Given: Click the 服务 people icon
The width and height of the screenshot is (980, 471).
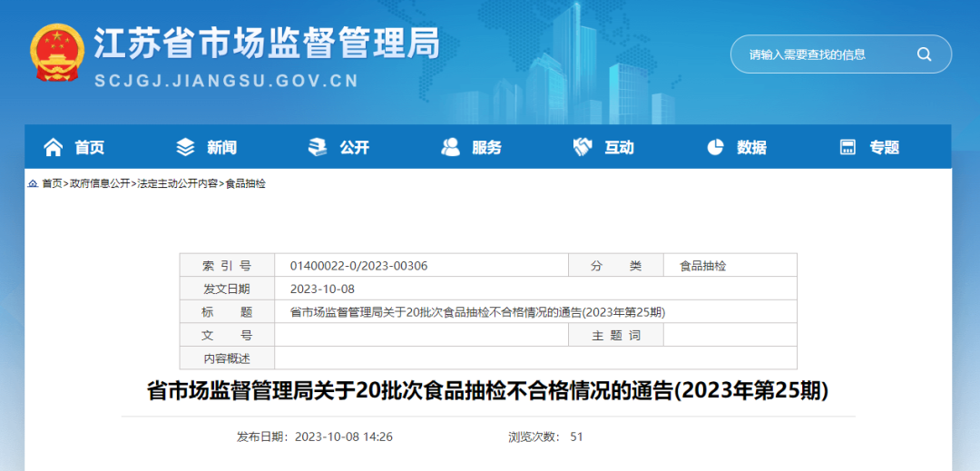Looking at the screenshot, I should click(450, 147).
